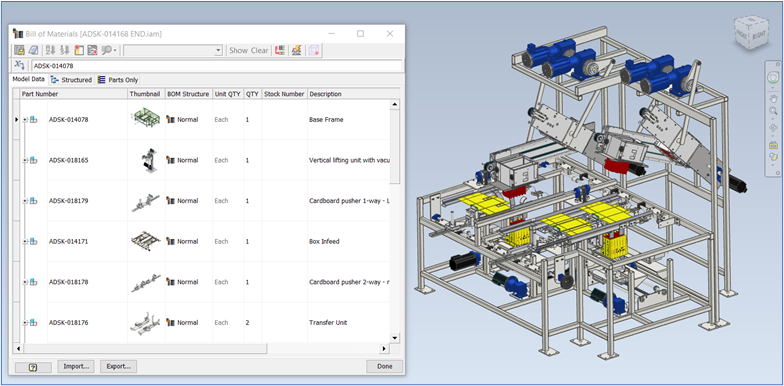The height and width of the screenshot is (386, 784).
Task: Click the BOM Structure column header
Action: click(x=189, y=94)
